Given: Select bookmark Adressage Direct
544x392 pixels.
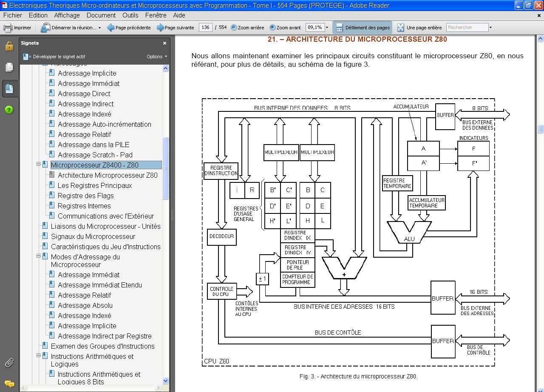Looking at the screenshot, I should pos(84,94).
